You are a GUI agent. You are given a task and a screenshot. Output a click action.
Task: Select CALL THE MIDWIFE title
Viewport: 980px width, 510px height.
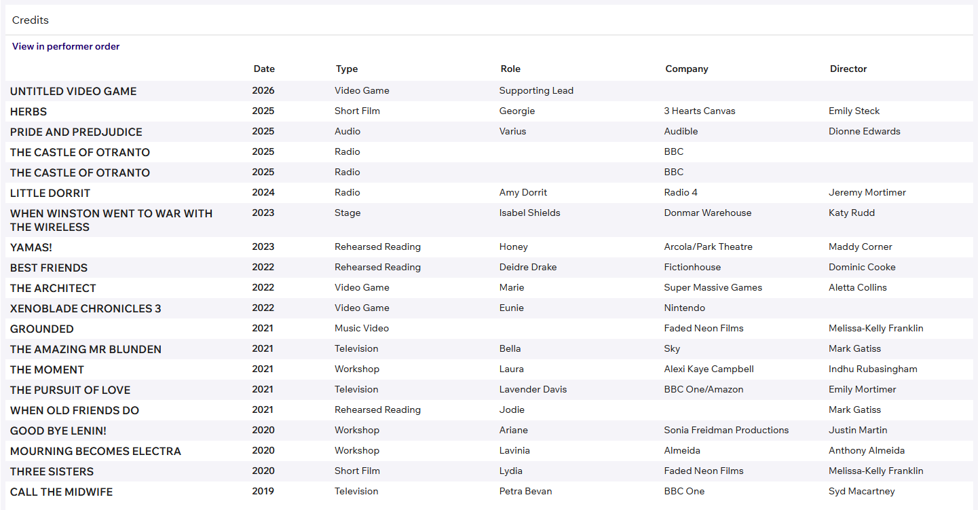(61, 492)
